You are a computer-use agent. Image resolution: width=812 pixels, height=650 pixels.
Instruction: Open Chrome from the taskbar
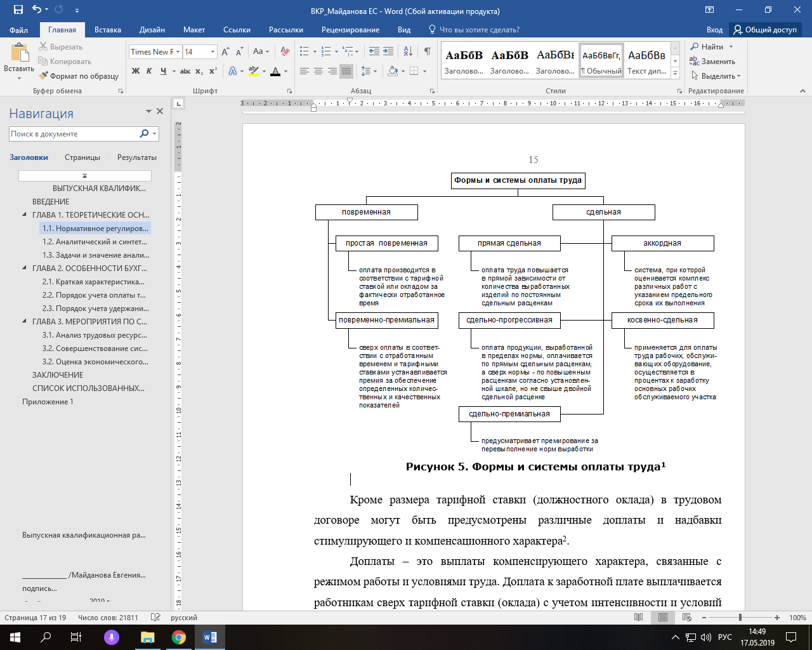(x=179, y=637)
